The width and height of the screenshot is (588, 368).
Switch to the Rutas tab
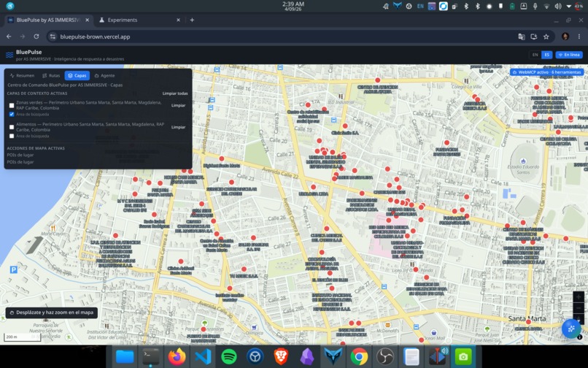click(x=51, y=75)
